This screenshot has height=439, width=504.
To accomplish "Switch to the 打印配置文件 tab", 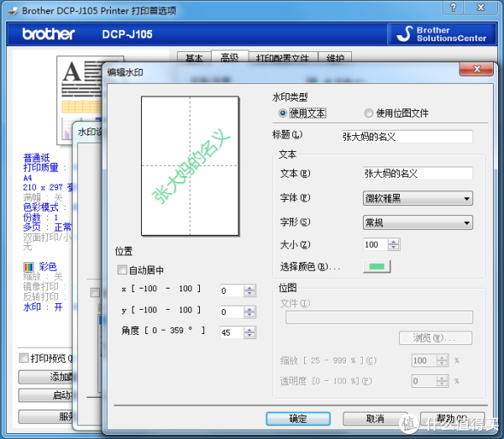I will coord(282,58).
